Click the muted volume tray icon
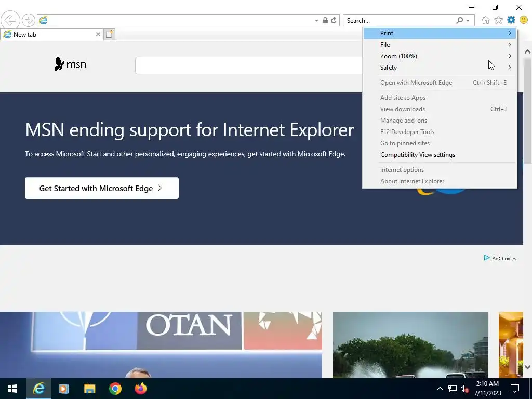This screenshot has height=399, width=532. pyautogui.click(x=464, y=389)
